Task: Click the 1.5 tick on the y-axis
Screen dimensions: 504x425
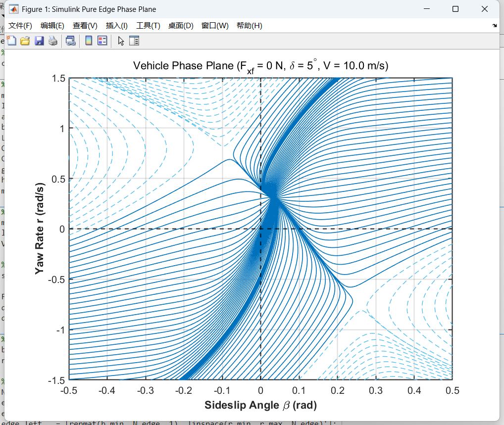Action: tap(58, 78)
